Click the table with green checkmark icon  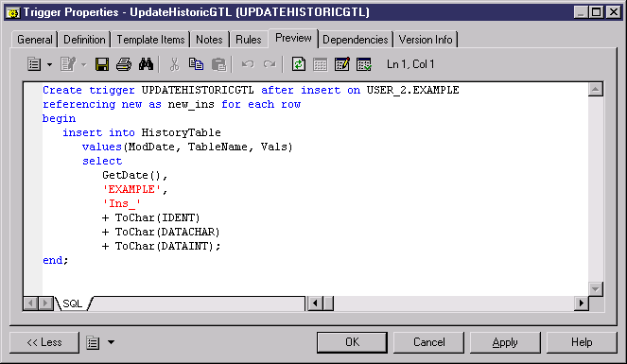(x=364, y=64)
